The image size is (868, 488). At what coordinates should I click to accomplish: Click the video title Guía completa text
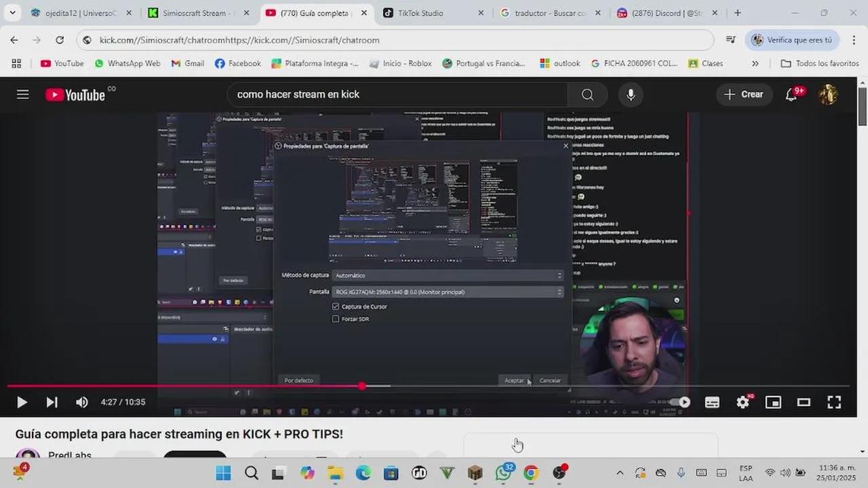(x=179, y=434)
